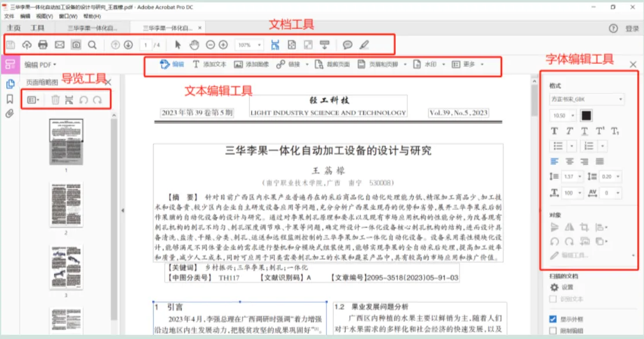Delete the selected page thumbnail
644x339 pixels.
click(56, 100)
